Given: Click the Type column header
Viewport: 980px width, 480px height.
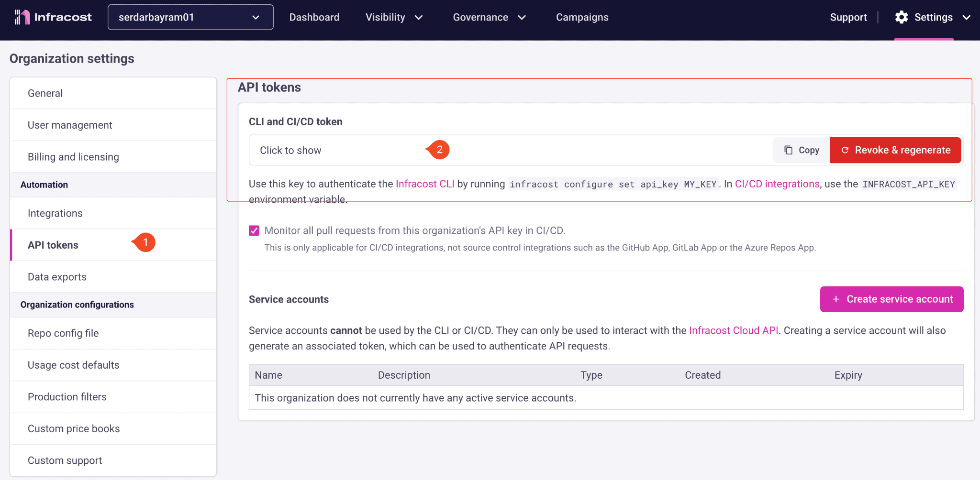Looking at the screenshot, I should (x=591, y=375).
